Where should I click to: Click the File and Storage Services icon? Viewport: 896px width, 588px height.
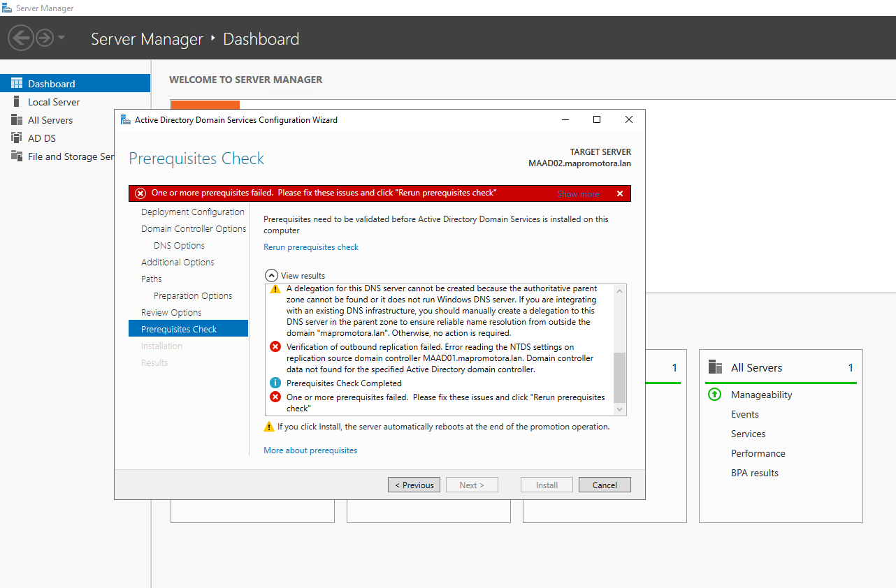click(x=17, y=156)
